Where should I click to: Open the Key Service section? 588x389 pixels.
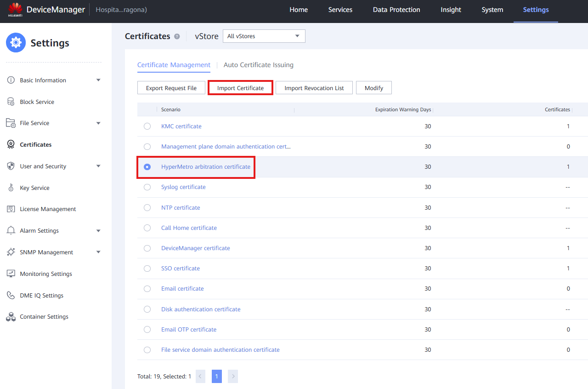tap(35, 188)
